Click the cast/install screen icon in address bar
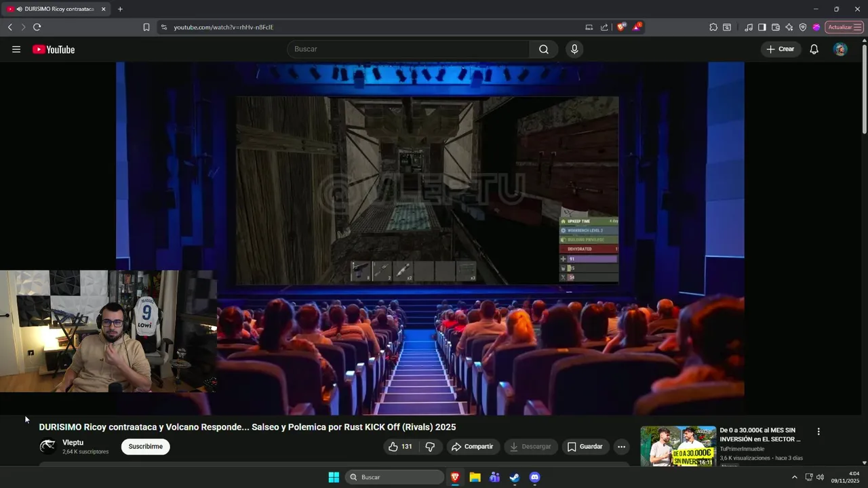The image size is (868, 488). [x=589, y=27]
